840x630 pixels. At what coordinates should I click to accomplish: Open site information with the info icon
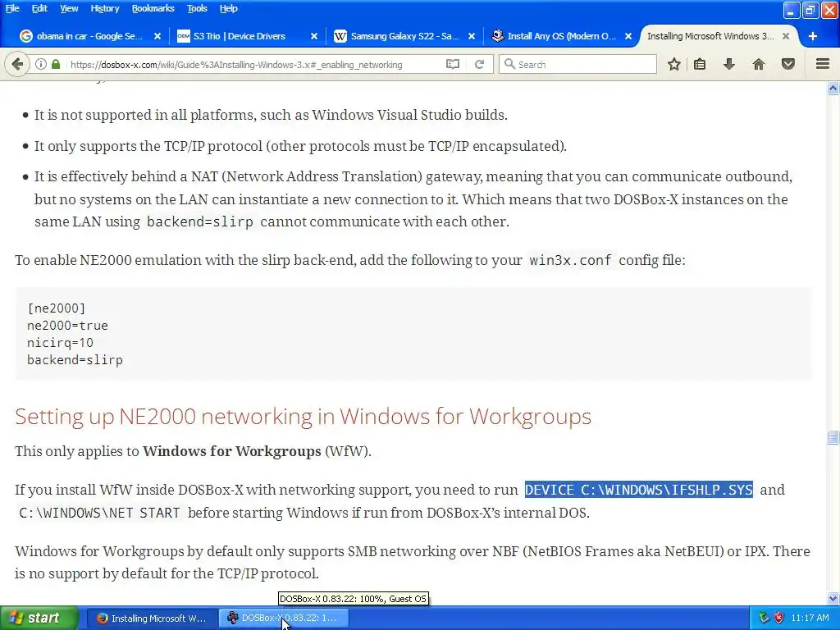41,64
